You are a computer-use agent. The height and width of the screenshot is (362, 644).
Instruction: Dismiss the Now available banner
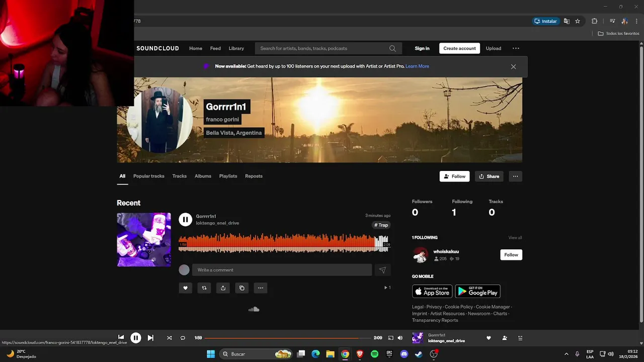pos(513,66)
